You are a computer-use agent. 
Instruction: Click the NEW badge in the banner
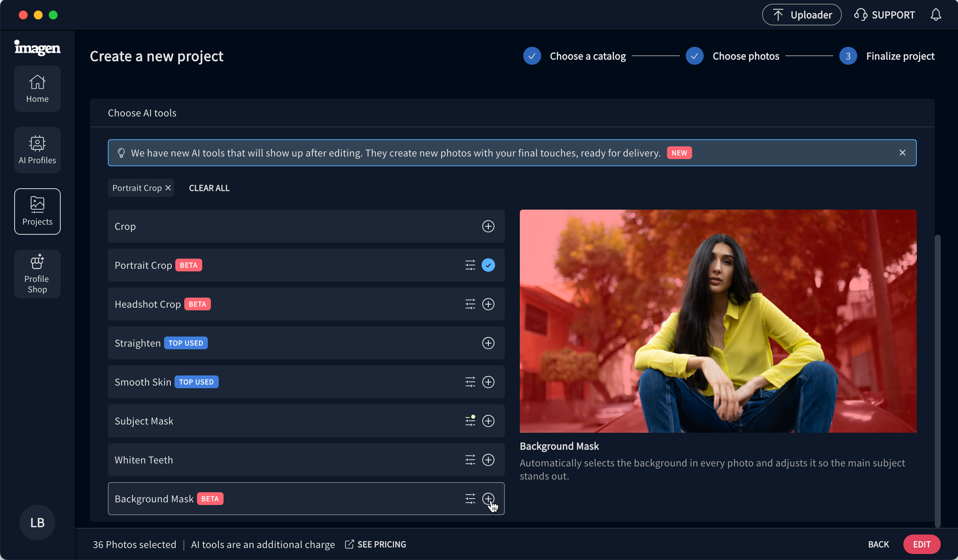pos(679,153)
